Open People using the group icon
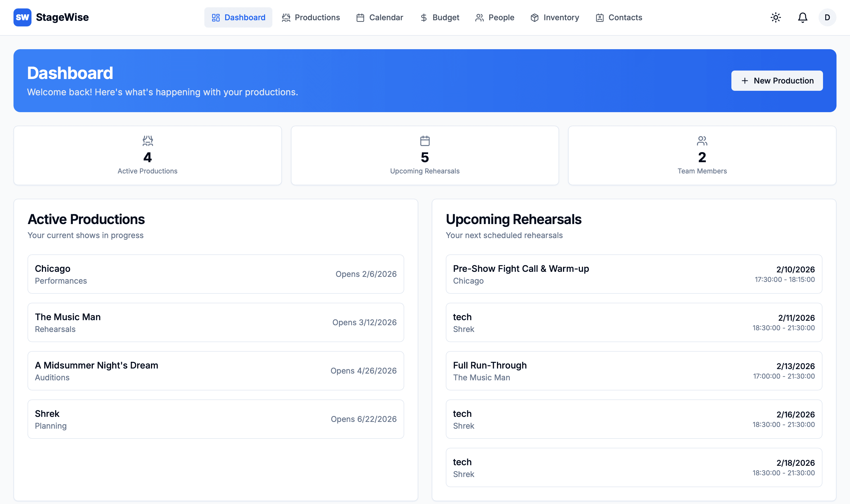 [x=480, y=17]
